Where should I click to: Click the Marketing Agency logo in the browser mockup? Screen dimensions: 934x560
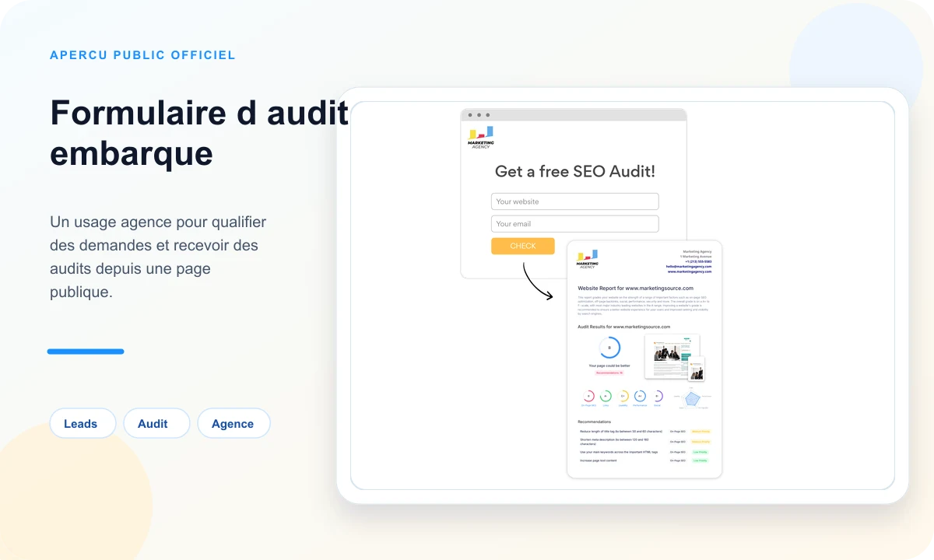(x=481, y=137)
